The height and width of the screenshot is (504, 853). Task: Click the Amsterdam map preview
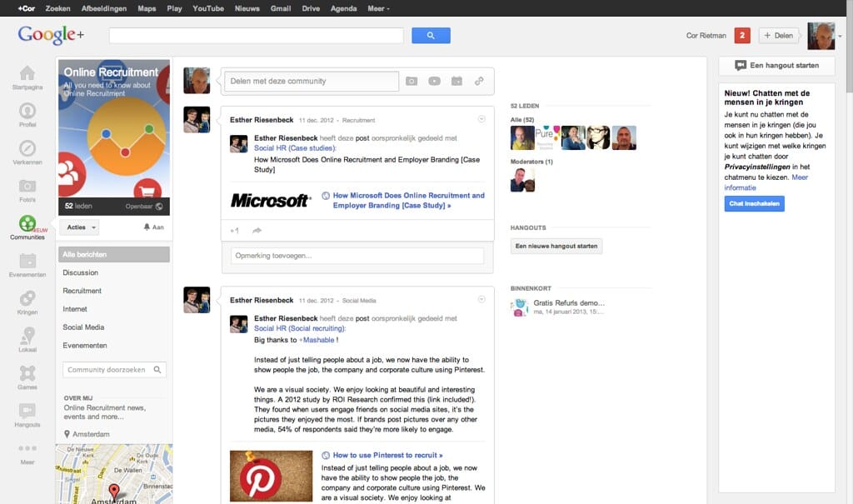coord(113,474)
